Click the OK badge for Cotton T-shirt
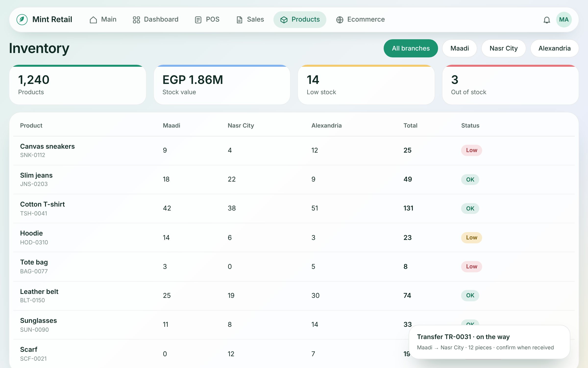The image size is (588, 368). click(x=470, y=208)
